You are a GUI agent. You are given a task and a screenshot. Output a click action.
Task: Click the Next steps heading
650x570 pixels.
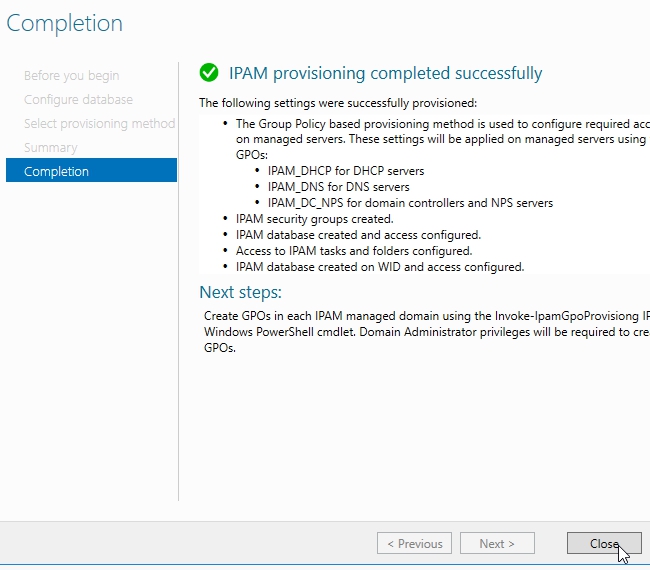click(x=240, y=292)
